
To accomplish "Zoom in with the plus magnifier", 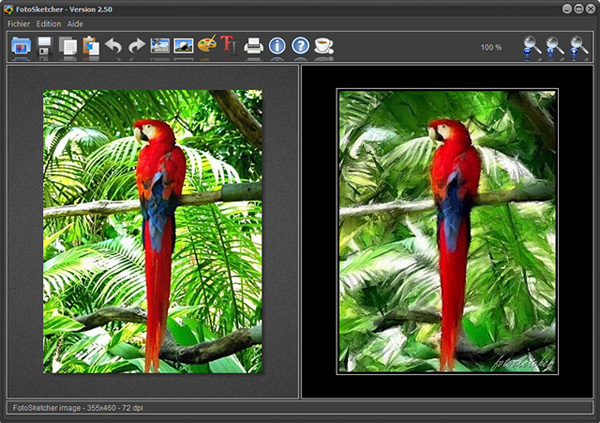I will (x=578, y=47).
